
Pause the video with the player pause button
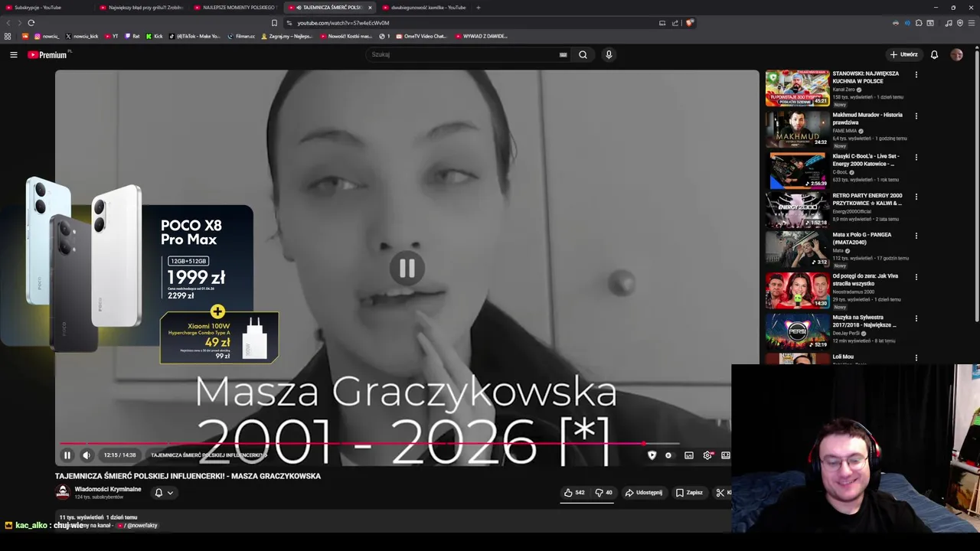coord(67,455)
